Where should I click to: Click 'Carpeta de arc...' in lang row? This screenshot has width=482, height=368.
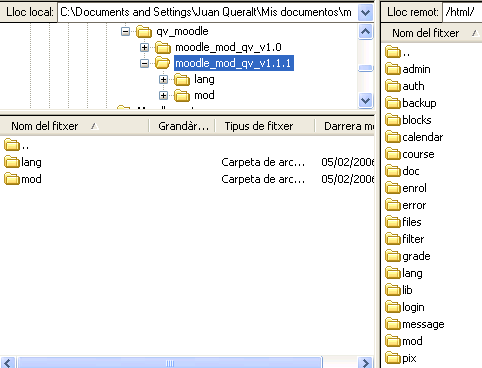point(263,162)
